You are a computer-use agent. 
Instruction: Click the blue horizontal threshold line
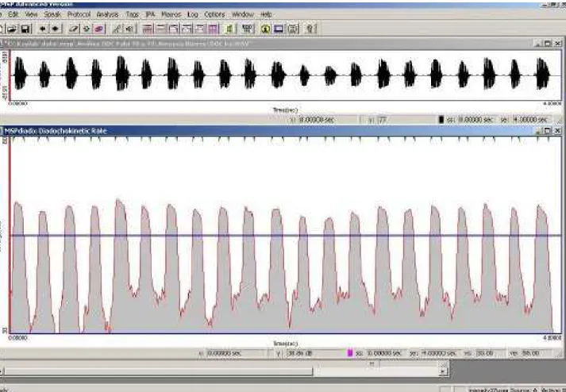[285, 236]
